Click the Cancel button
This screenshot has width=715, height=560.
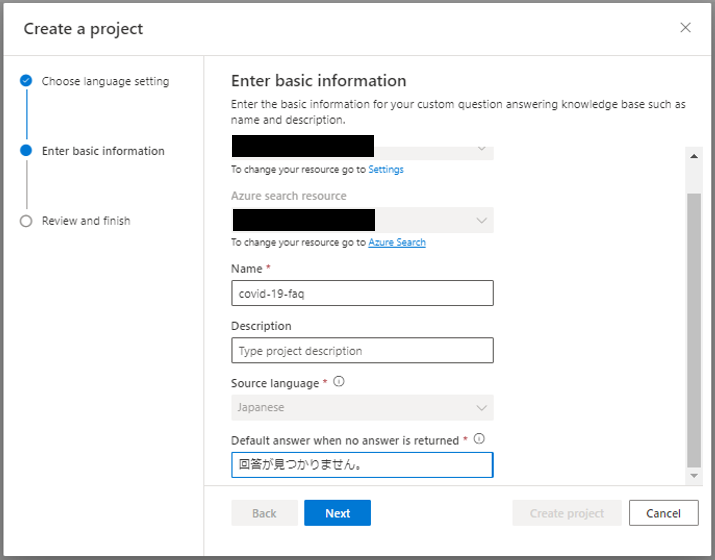click(x=663, y=513)
